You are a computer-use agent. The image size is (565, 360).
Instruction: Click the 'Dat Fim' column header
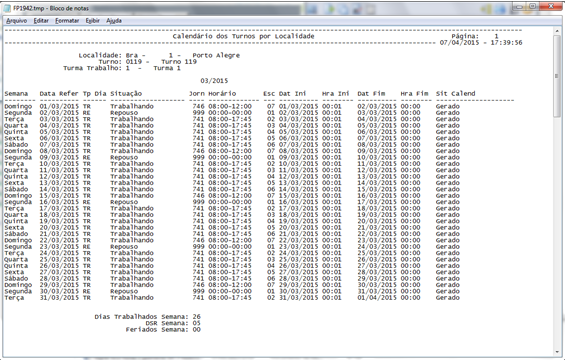[371, 94]
